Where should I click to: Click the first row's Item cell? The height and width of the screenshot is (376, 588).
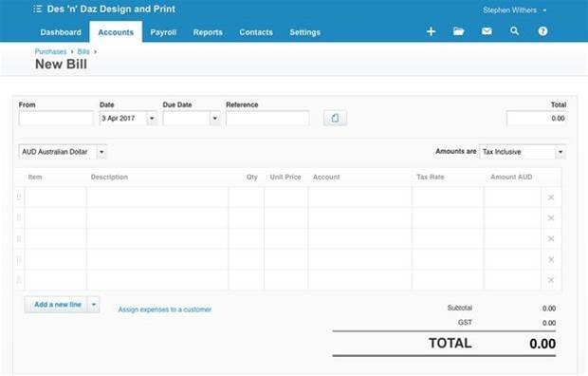point(56,197)
